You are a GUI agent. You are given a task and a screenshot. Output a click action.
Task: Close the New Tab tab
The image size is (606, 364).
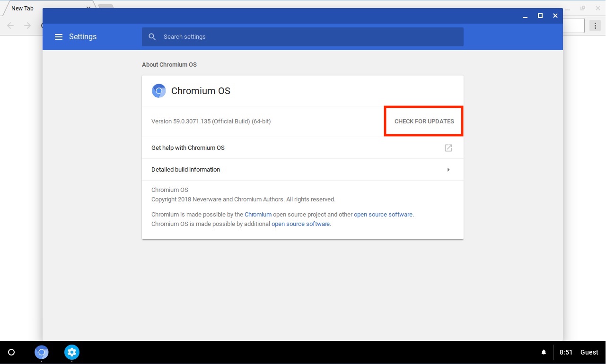(x=89, y=8)
